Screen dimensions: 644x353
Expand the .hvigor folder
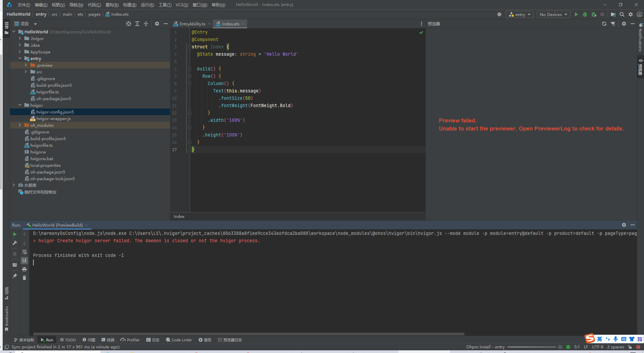pyautogui.click(x=20, y=38)
